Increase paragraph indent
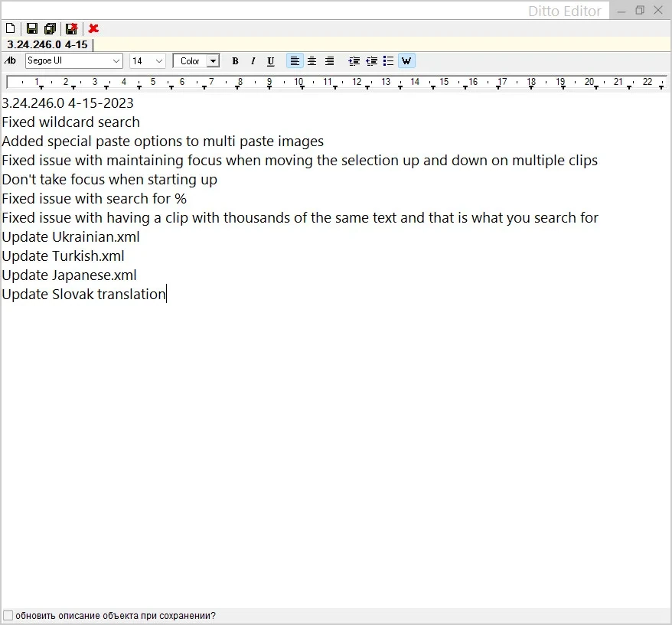This screenshot has width=672, height=625. 354,61
